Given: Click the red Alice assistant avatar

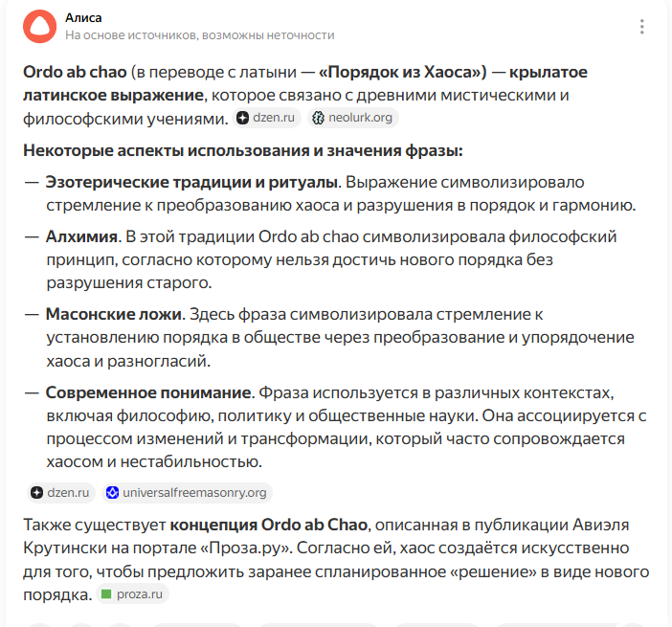Looking at the screenshot, I should click(39, 27).
